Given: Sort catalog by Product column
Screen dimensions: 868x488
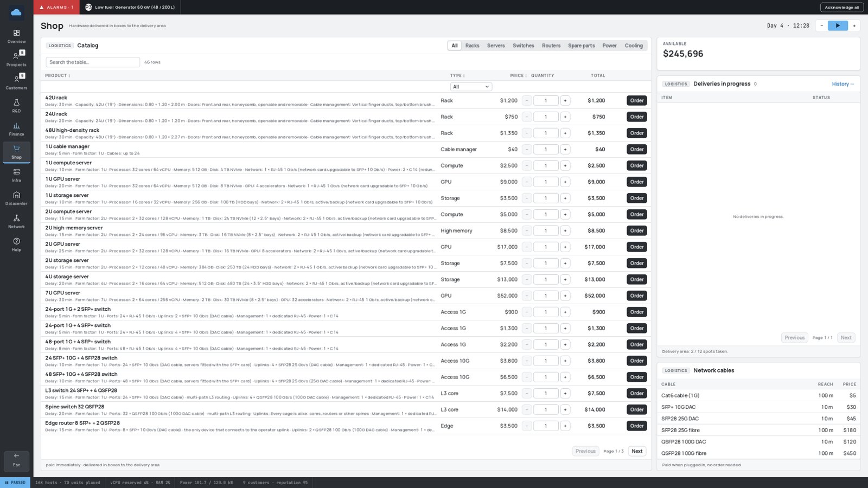Looking at the screenshot, I should point(58,75).
